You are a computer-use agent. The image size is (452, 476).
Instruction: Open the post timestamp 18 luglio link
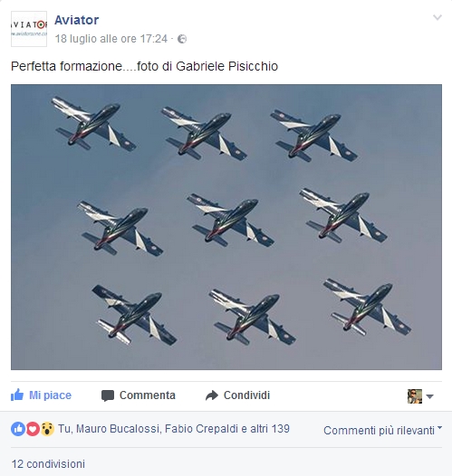click(x=111, y=39)
